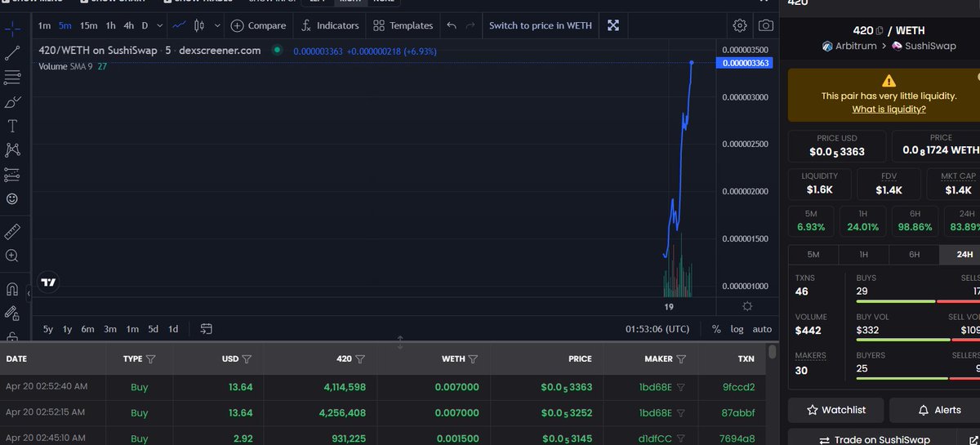Screen dimensions: 980x445
Task: Open Compare symbol dialog
Action: click(258, 25)
